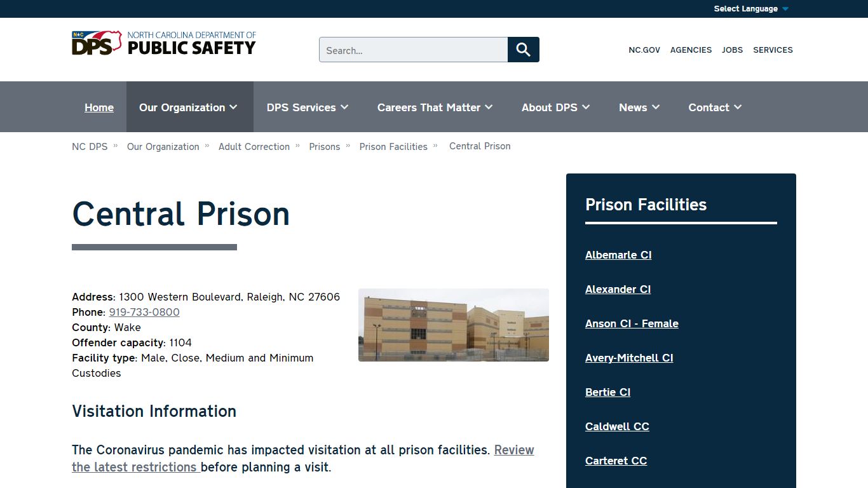The height and width of the screenshot is (488, 868).
Task: Expand the Contact menu
Action: [715, 107]
